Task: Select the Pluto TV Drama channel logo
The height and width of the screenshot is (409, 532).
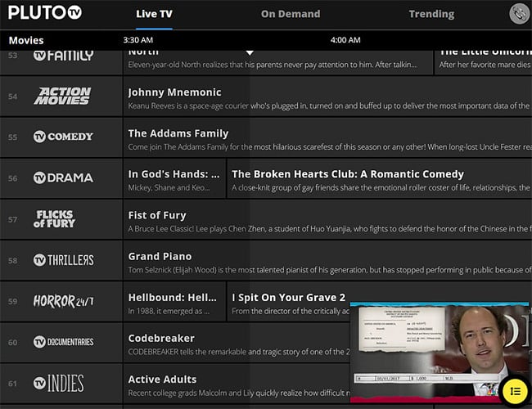Action: click(x=63, y=178)
